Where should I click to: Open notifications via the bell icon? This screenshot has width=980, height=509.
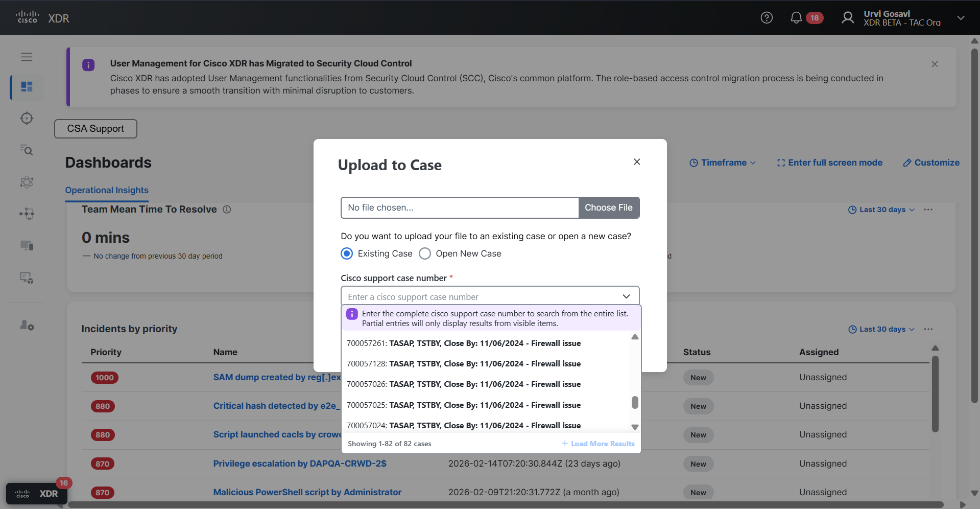796,17
